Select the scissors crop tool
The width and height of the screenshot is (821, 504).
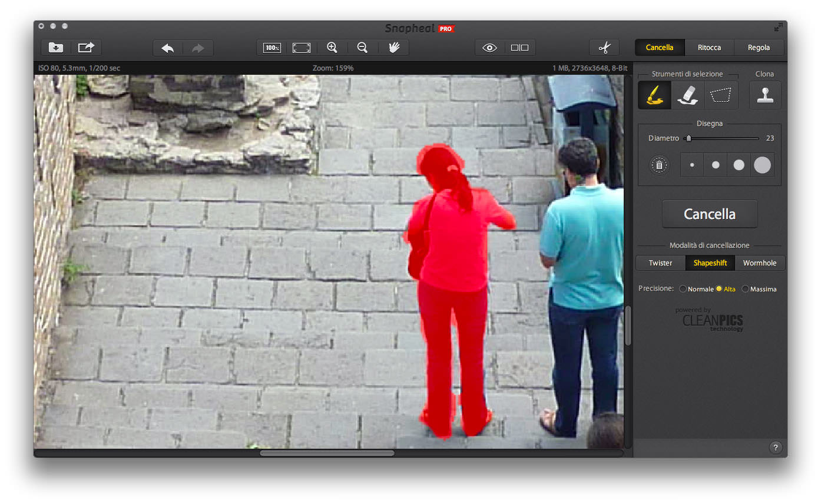(x=604, y=48)
